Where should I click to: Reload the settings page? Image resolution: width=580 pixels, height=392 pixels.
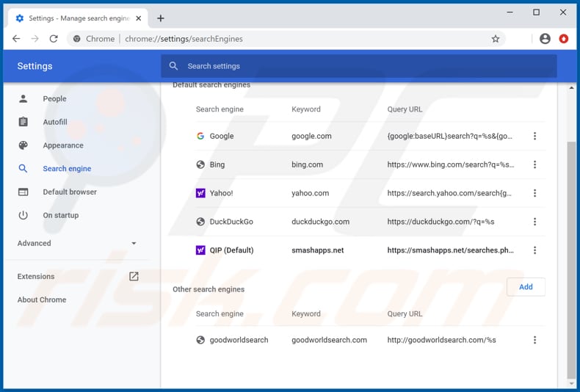tap(54, 39)
